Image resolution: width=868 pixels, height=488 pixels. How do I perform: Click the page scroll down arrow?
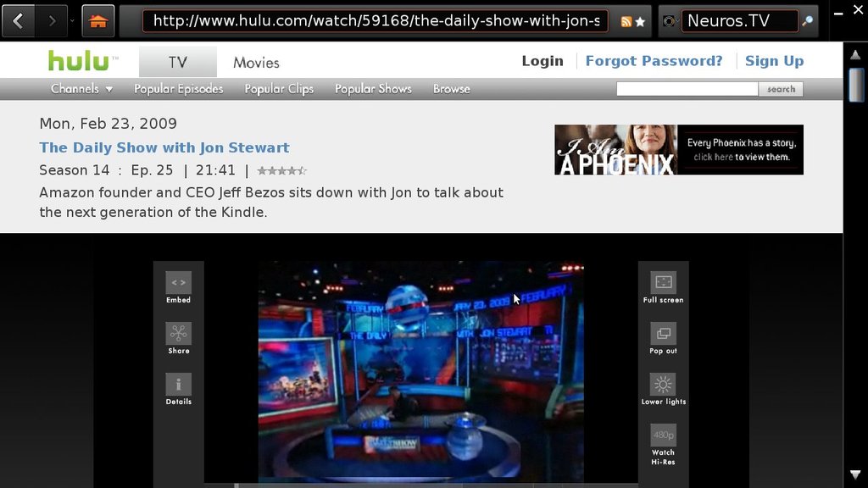pos(855,474)
